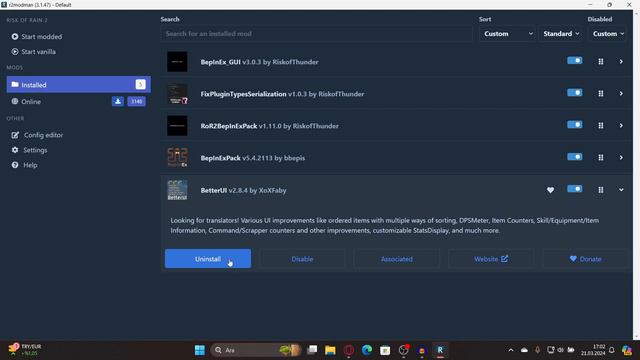Click the download icon next to Online
The image size is (640, 360).
[118, 101]
